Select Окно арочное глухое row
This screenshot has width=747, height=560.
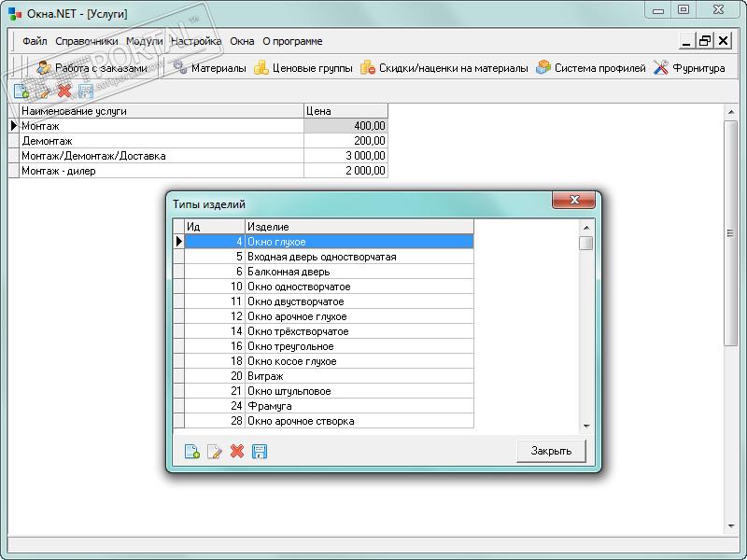(323, 316)
